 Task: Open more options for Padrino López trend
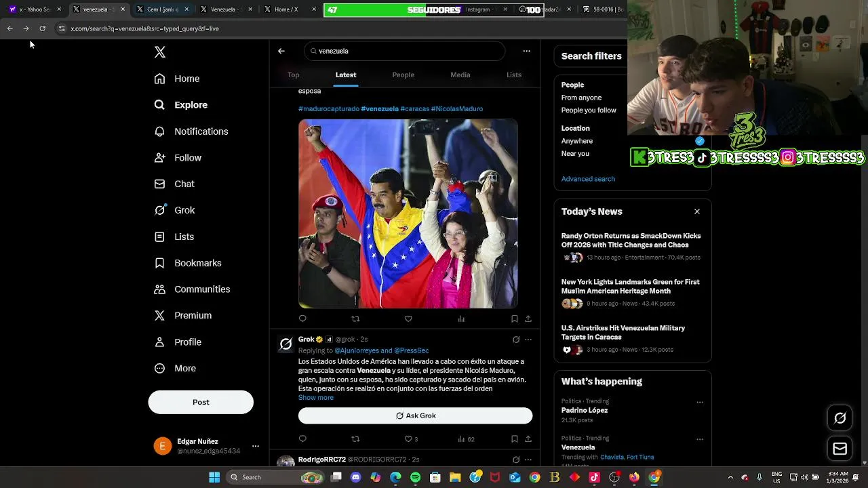coord(700,402)
